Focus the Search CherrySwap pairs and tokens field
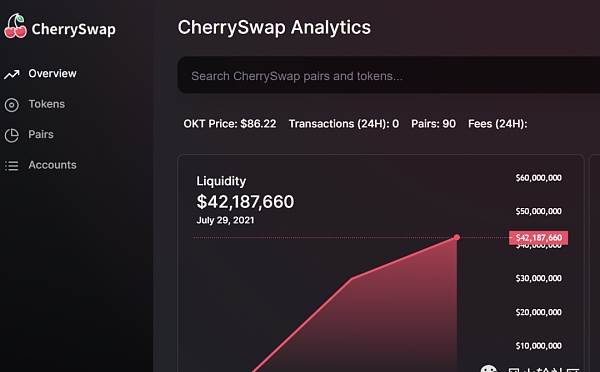 tap(389, 75)
